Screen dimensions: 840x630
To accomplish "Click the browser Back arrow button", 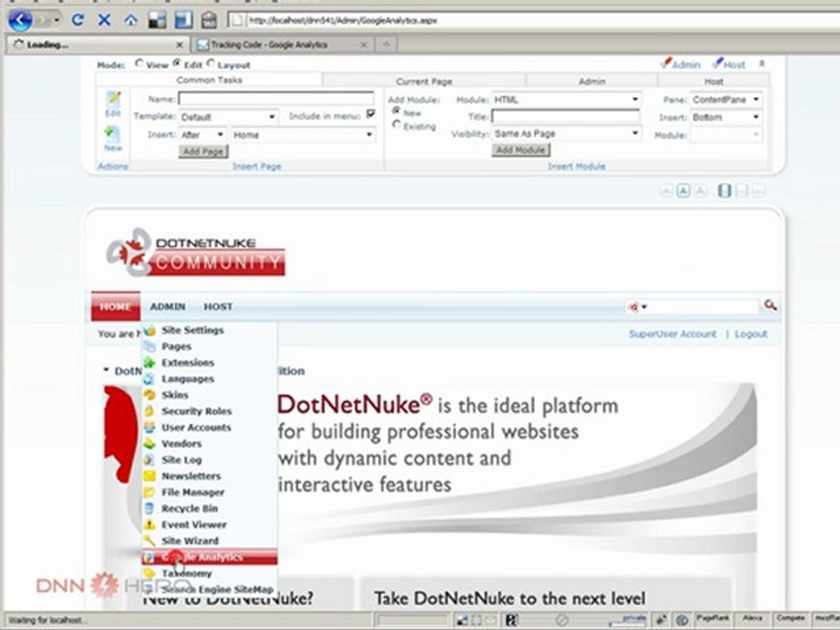I will [x=20, y=20].
